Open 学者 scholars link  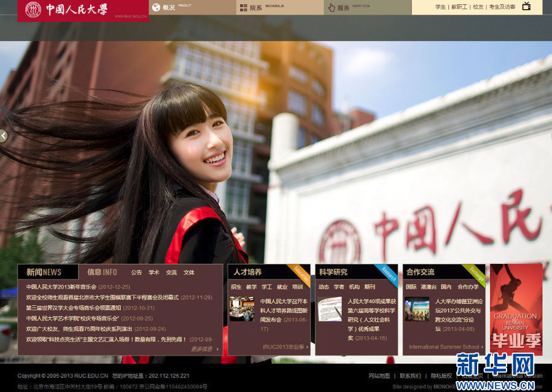tap(339, 287)
